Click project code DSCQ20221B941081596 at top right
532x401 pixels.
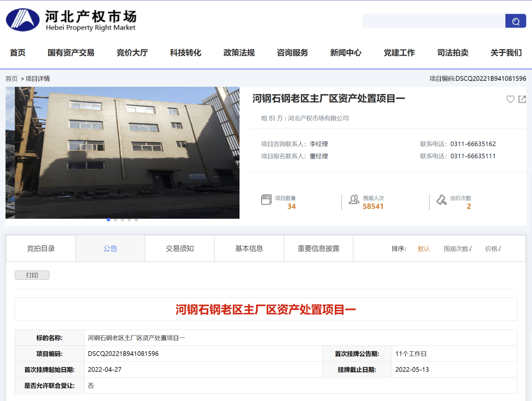pos(491,79)
